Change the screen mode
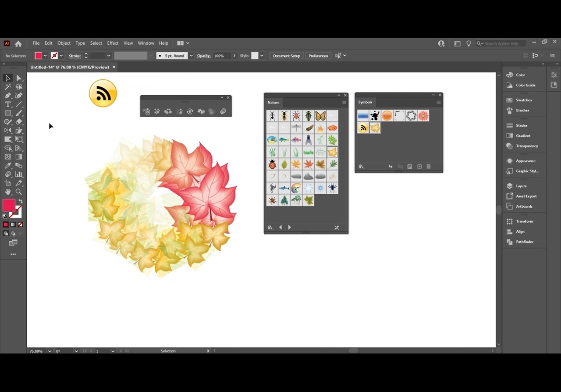The image size is (561, 392). [x=13, y=243]
